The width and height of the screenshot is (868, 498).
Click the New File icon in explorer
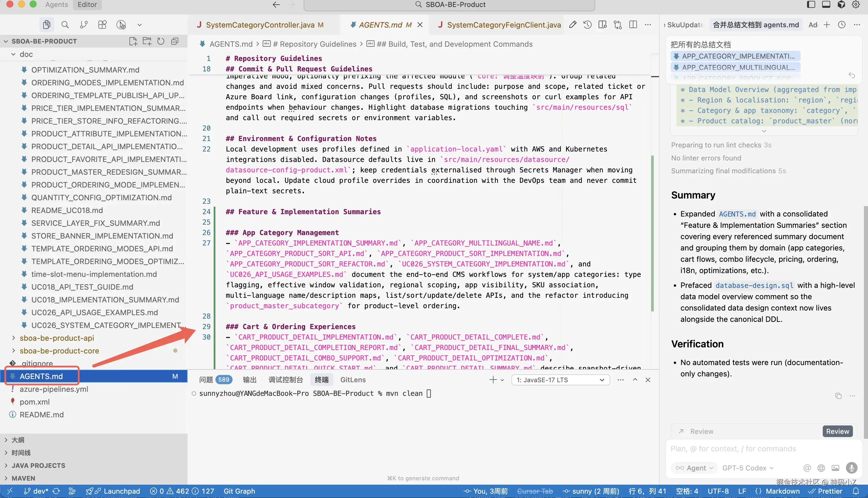coord(133,41)
